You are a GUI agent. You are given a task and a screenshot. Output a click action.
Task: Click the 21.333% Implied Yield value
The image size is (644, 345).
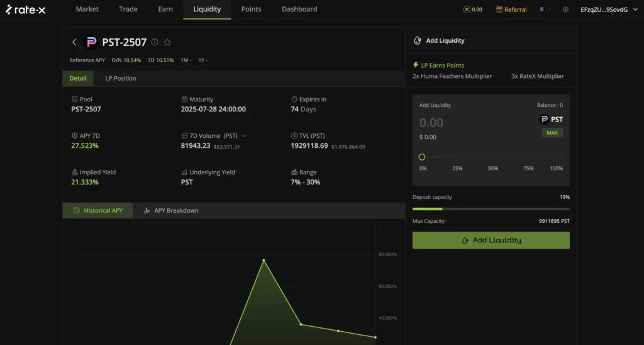pos(85,182)
